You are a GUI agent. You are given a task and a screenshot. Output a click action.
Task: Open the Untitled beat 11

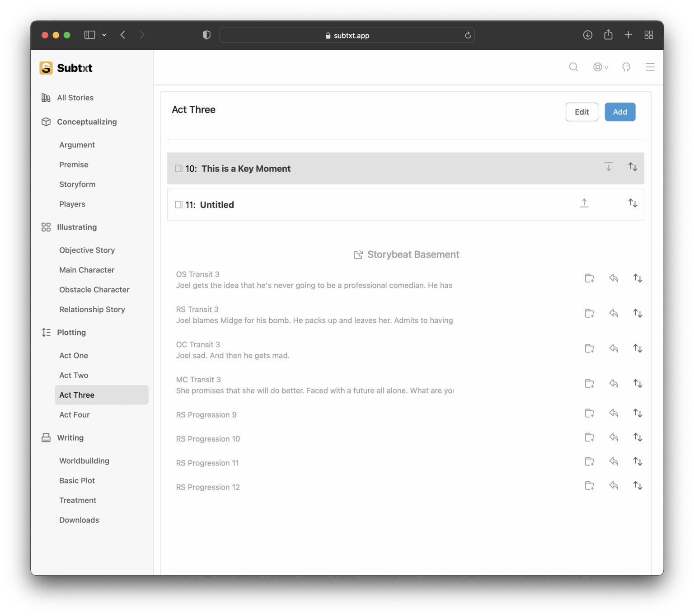pyautogui.click(x=217, y=205)
